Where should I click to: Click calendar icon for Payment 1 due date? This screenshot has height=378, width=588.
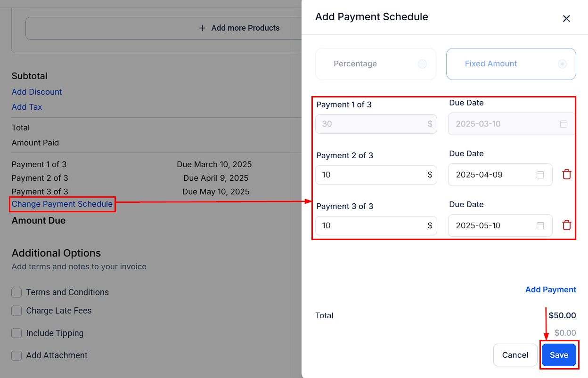pos(563,124)
